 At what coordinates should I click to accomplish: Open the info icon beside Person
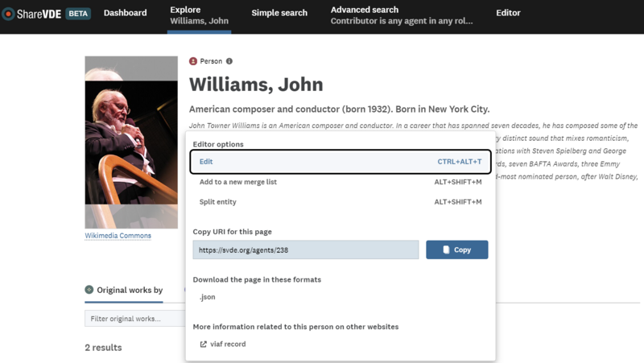pyautogui.click(x=229, y=61)
